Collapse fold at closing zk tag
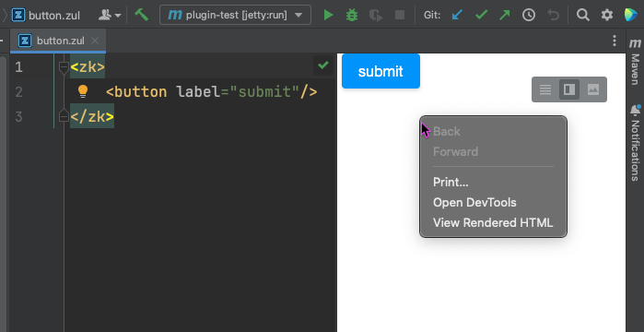644x332 pixels. (x=64, y=116)
